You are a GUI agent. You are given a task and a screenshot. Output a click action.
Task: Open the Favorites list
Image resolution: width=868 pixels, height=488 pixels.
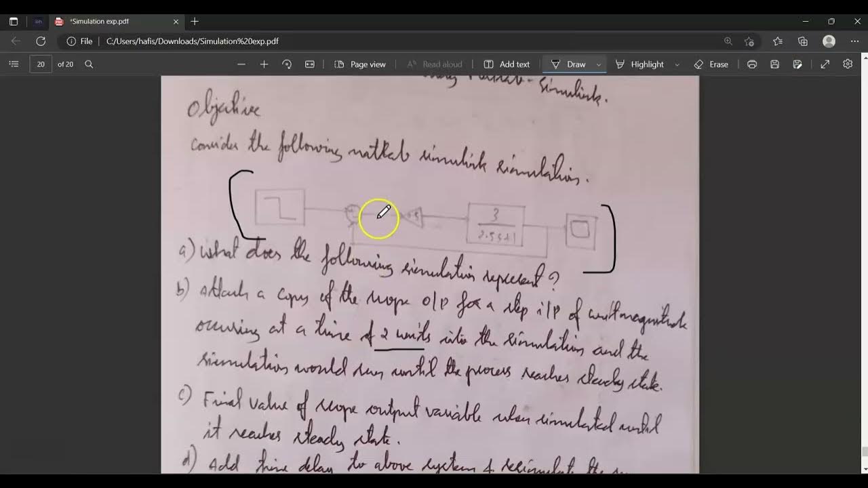point(777,41)
